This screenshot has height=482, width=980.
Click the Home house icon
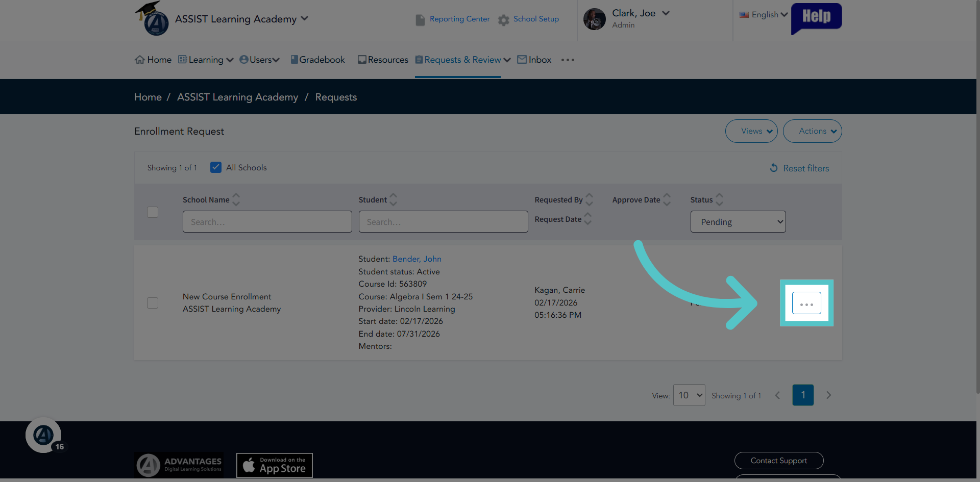tap(140, 60)
